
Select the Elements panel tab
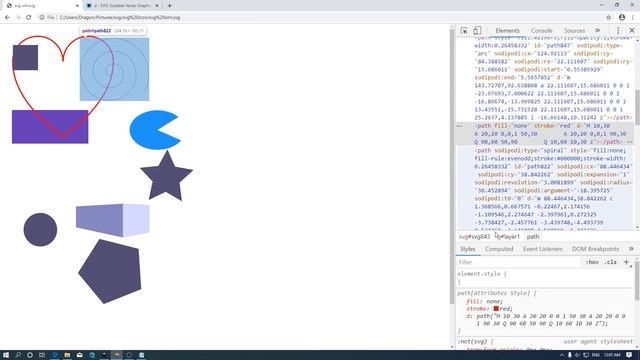507,31
